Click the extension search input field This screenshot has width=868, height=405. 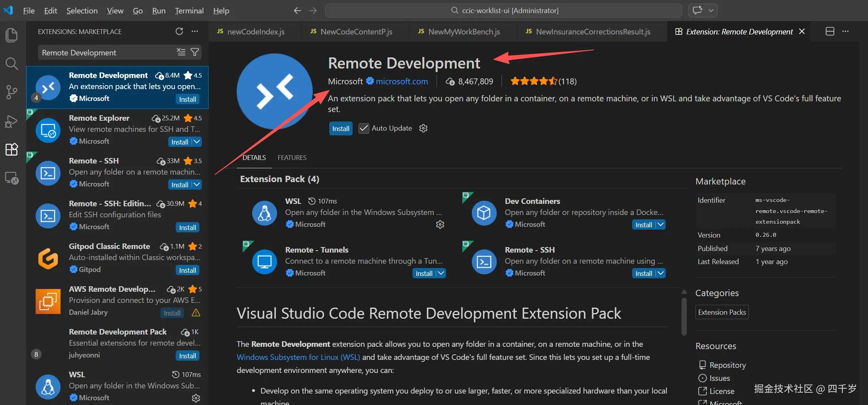(107, 52)
